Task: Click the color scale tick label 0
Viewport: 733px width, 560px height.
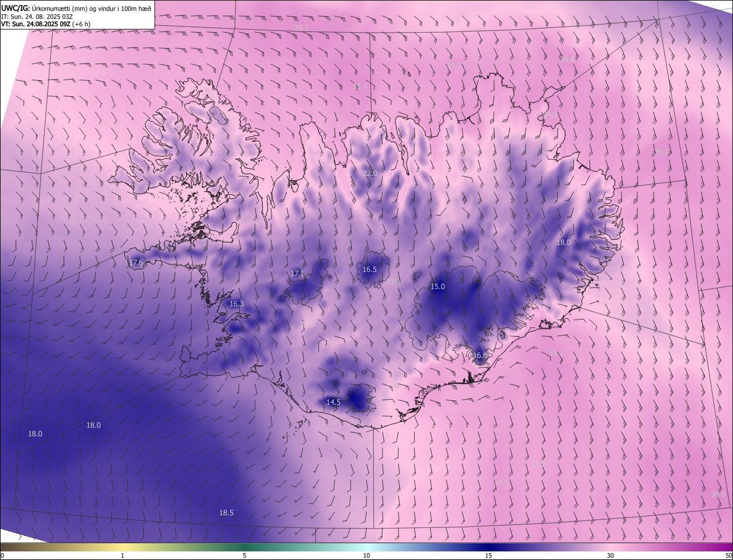Action: pos(2,556)
